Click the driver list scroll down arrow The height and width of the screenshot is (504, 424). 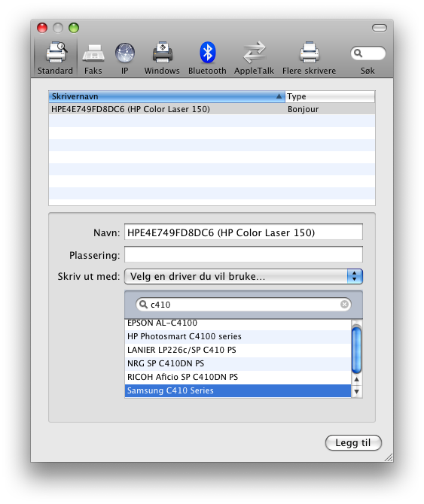356,391
